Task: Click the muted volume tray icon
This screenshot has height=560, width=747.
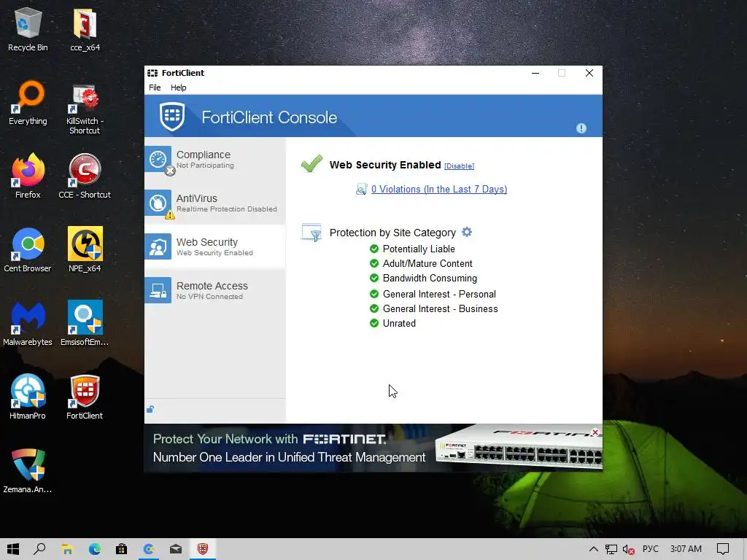Action: click(628, 550)
